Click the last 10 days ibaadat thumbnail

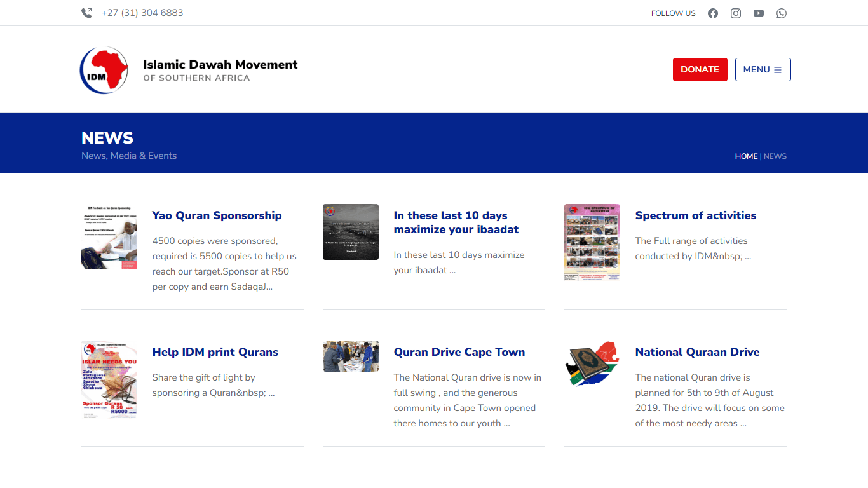pyautogui.click(x=351, y=232)
